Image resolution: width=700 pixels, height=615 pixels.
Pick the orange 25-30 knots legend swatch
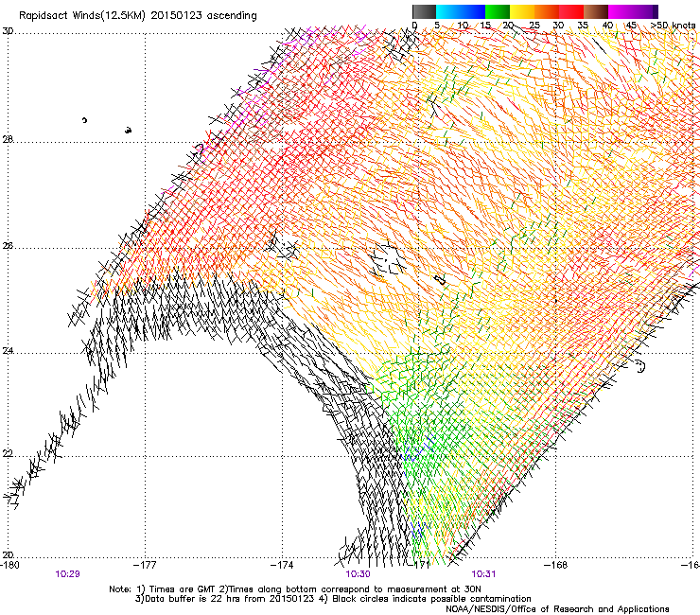click(x=547, y=11)
